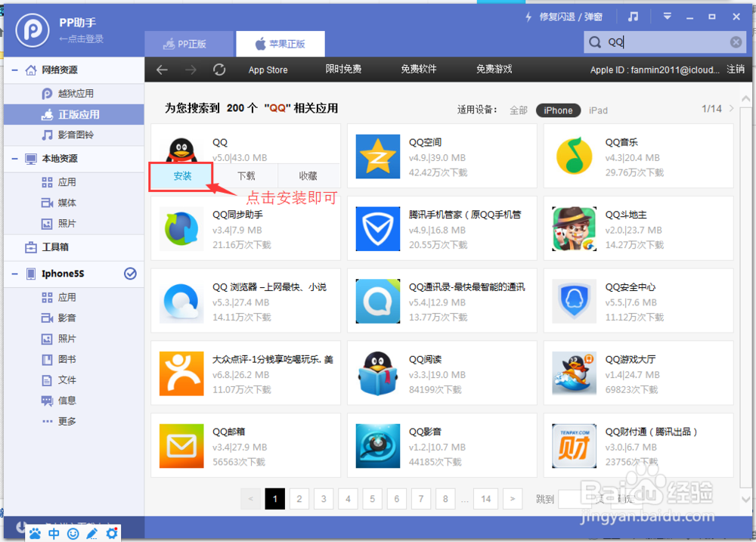The height and width of the screenshot is (542, 756).
Task: Open the QQ通讯录 app icon
Action: tap(378, 302)
